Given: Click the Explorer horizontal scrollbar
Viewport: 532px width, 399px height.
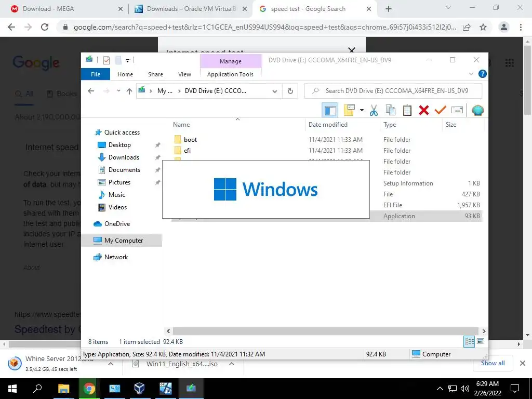Looking at the screenshot, I should [326, 331].
